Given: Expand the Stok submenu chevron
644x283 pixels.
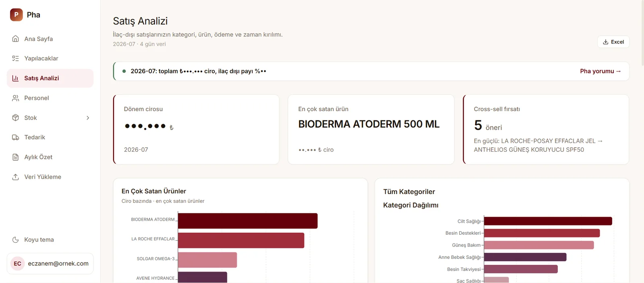Looking at the screenshot, I should click(88, 118).
